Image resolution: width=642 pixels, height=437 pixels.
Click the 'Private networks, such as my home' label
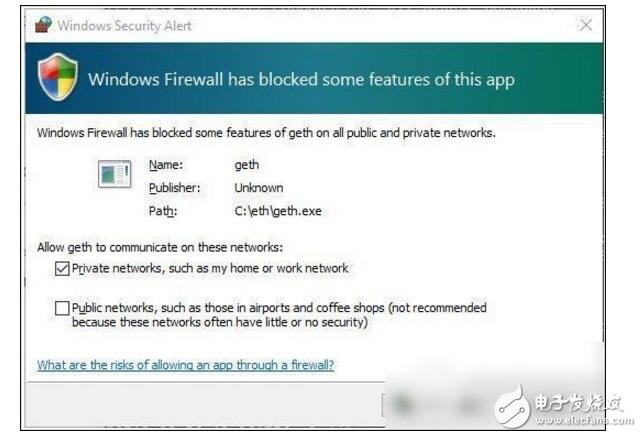pos(211,268)
